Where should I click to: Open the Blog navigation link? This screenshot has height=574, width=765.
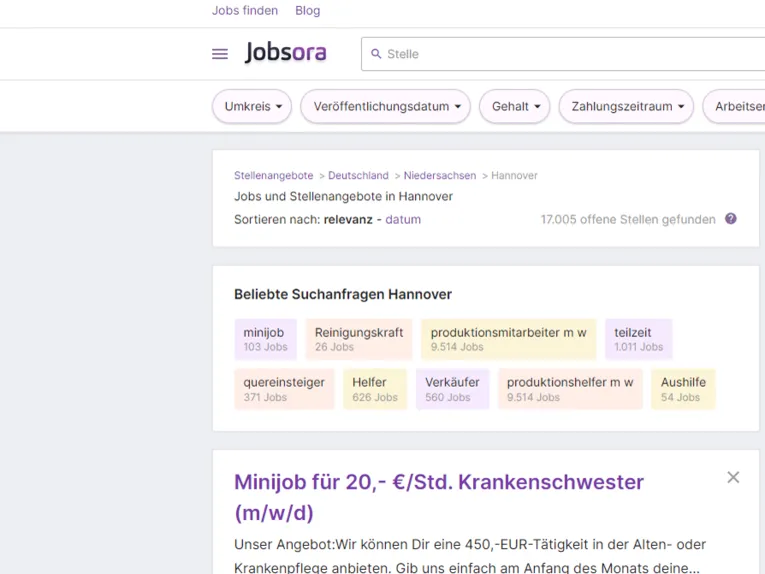coord(308,10)
